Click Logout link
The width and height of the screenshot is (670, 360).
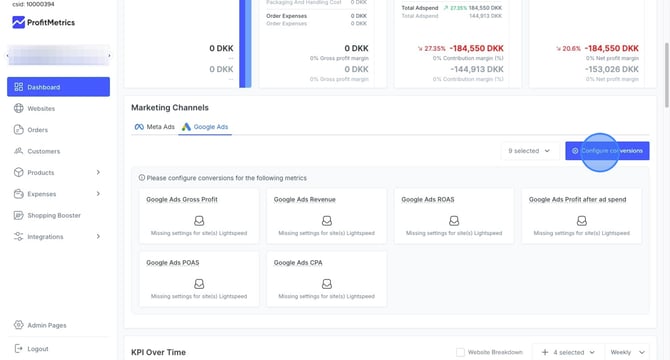[59, 349]
